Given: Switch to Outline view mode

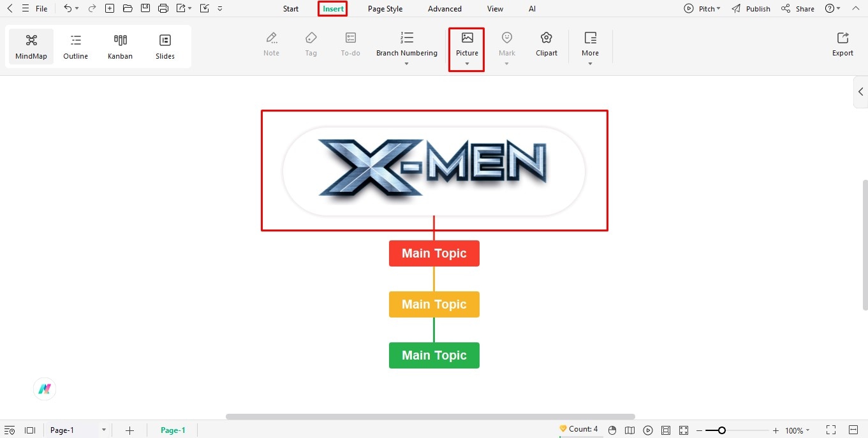Looking at the screenshot, I should [75, 47].
